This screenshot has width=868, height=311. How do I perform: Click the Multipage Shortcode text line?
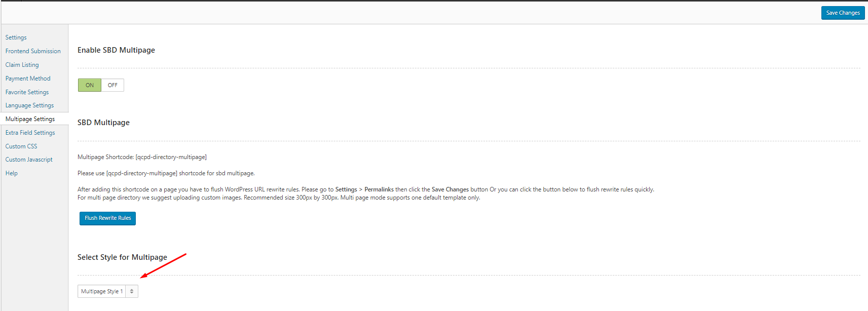(x=142, y=157)
